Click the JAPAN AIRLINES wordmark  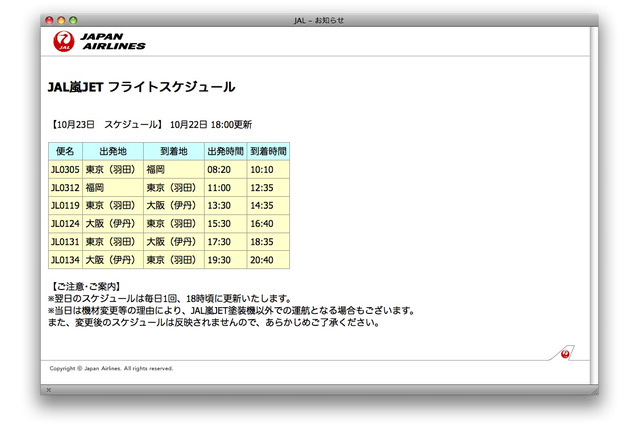[113, 41]
